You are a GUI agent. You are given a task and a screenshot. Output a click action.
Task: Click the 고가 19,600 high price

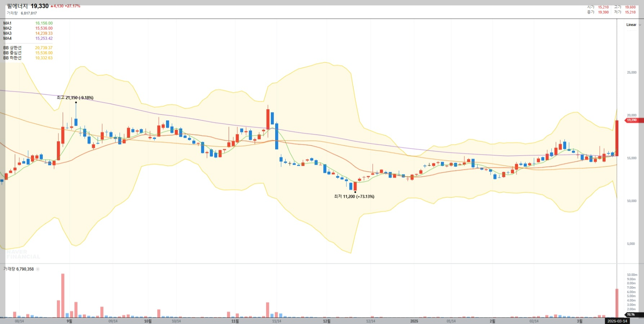(x=625, y=7)
